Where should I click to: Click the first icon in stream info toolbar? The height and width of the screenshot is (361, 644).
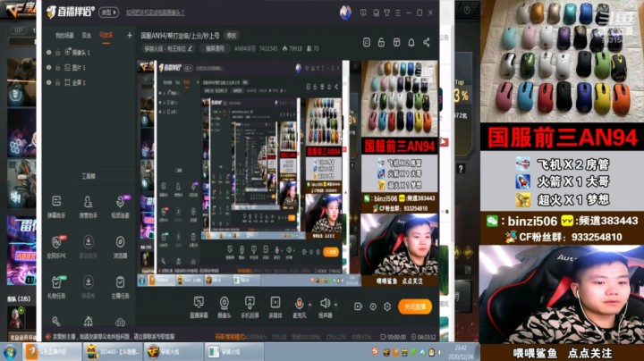(367, 42)
